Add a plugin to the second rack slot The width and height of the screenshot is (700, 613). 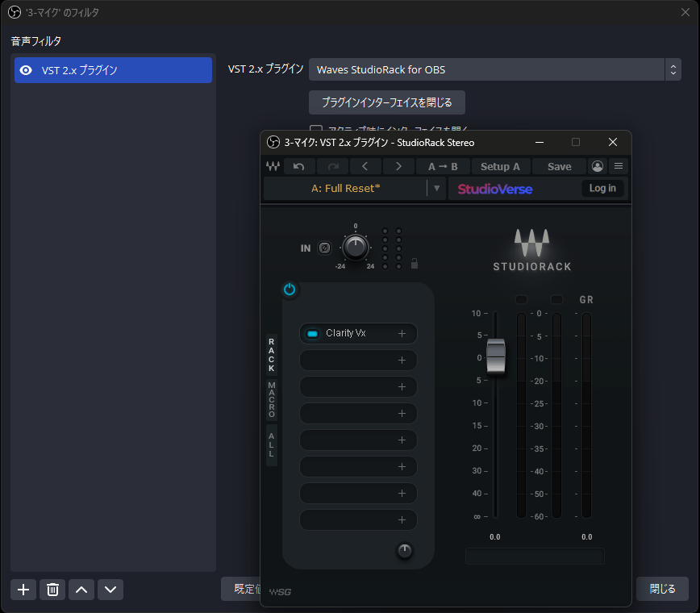pyautogui.click(x=402, y=361)
